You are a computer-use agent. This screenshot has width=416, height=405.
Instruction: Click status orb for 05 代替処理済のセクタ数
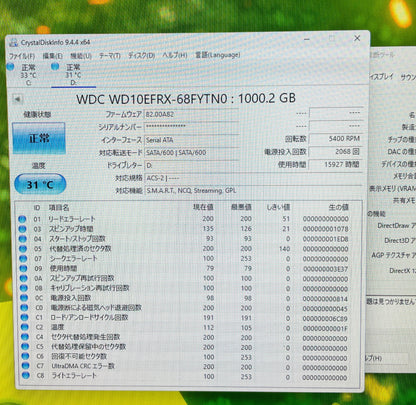tap(23, 249)
